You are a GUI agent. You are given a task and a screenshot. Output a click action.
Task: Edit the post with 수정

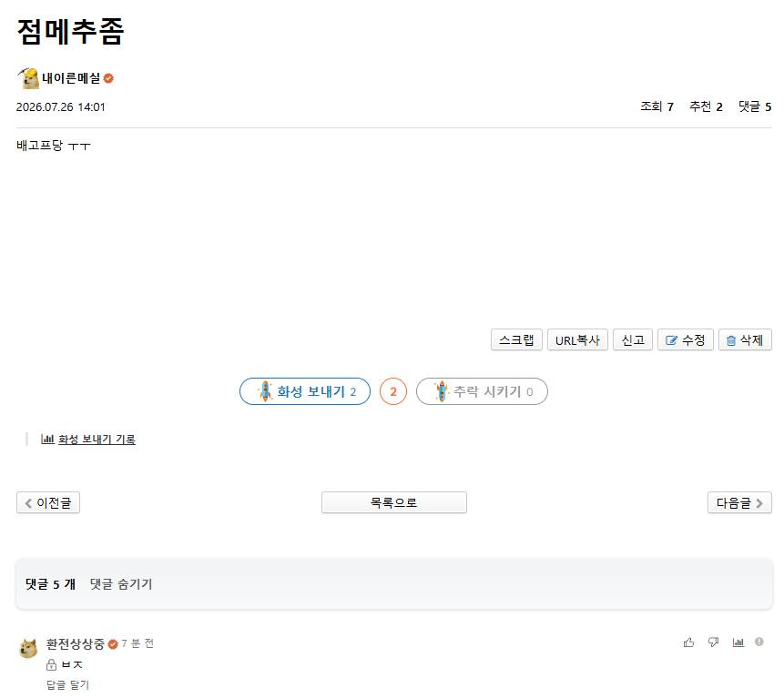(685, 339)
